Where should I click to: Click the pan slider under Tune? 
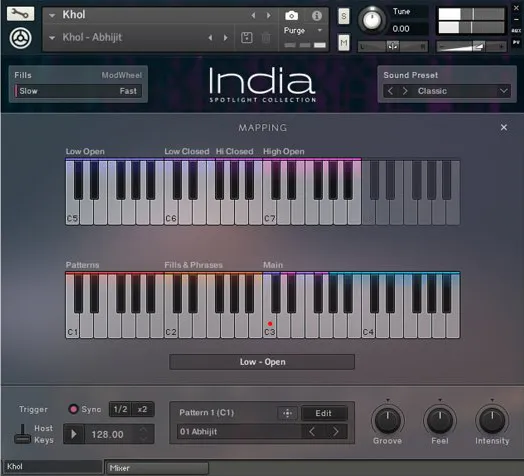[393, 46]
